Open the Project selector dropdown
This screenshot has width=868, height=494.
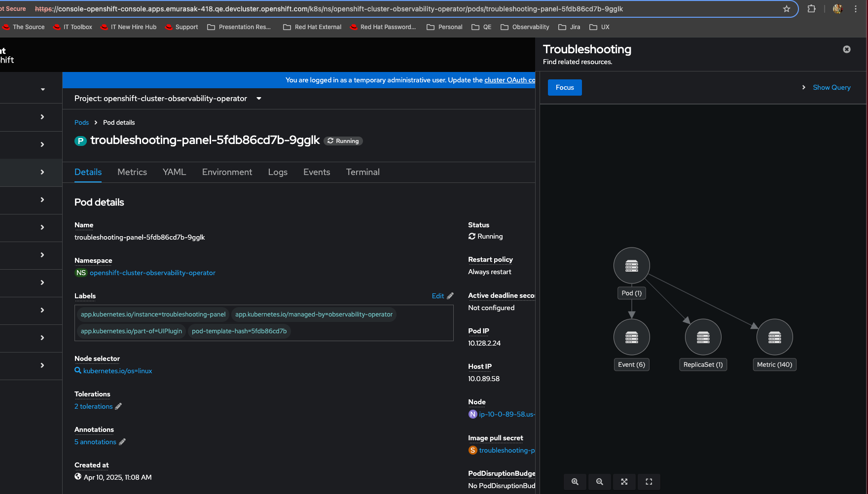tap(168, 99)
